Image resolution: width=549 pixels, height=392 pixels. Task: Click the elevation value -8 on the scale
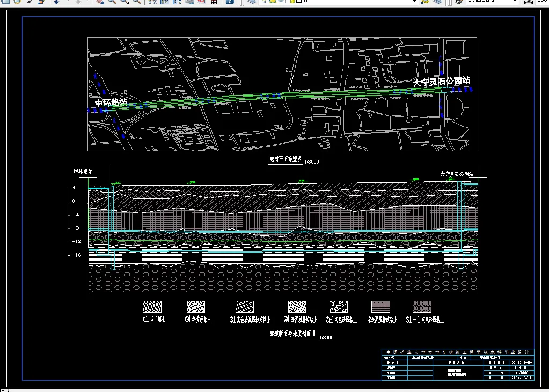[75, 228]
